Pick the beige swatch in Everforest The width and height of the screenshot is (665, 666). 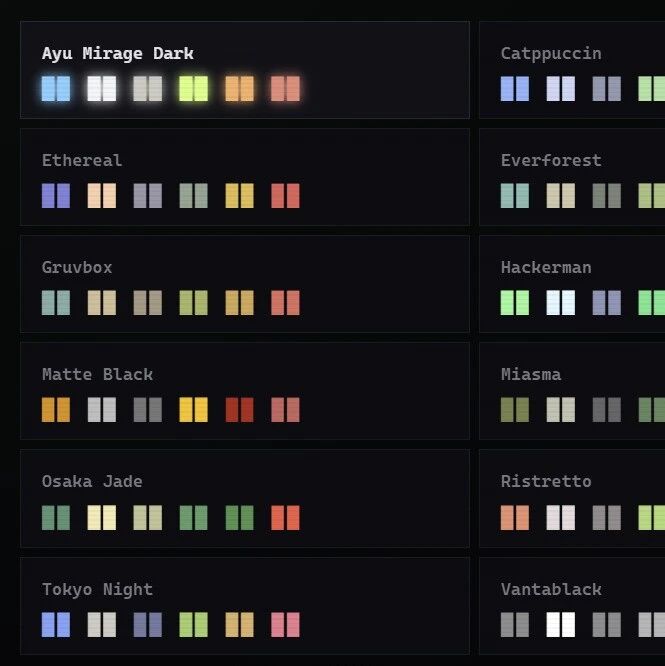click(x=561, y=196)
